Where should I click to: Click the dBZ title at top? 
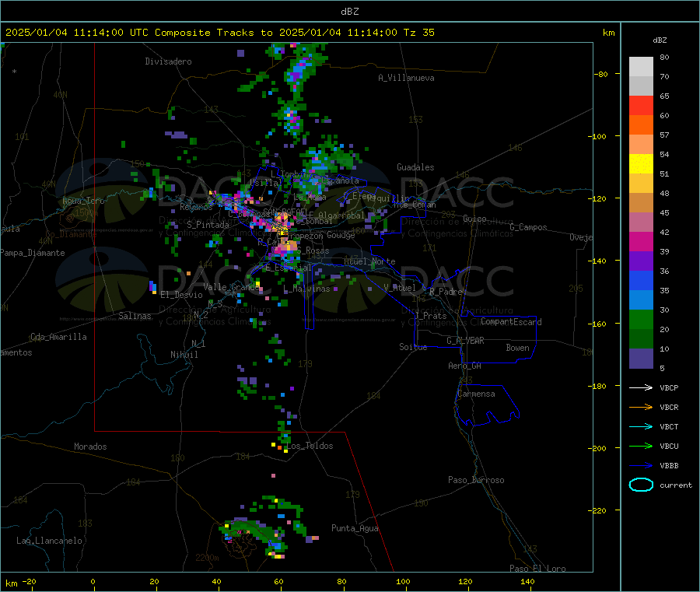coord(349,12)
